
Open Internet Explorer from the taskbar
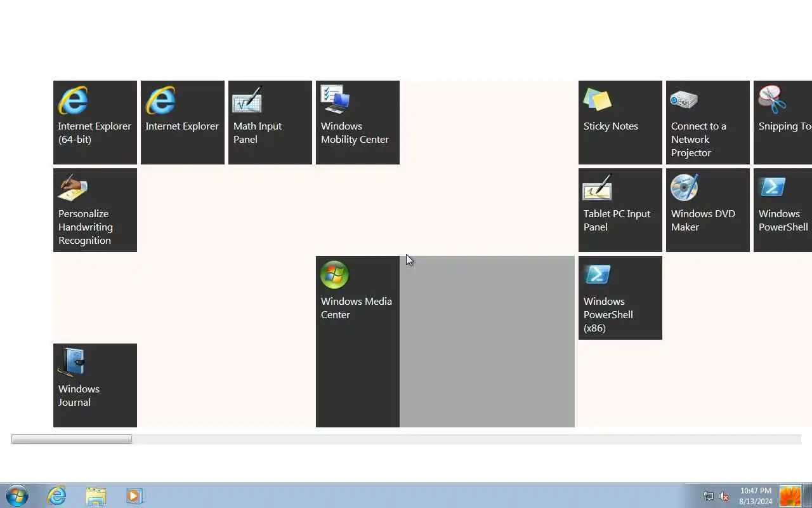coord(56,495)
